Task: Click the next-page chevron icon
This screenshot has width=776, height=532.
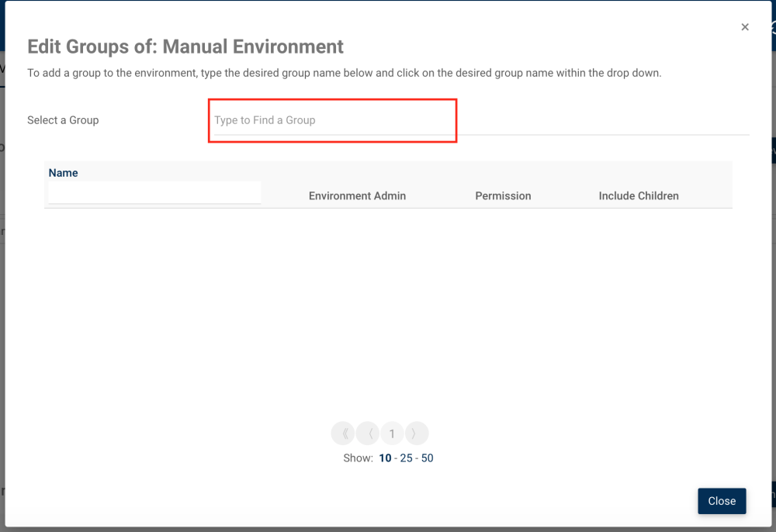Action: [417, 433]
